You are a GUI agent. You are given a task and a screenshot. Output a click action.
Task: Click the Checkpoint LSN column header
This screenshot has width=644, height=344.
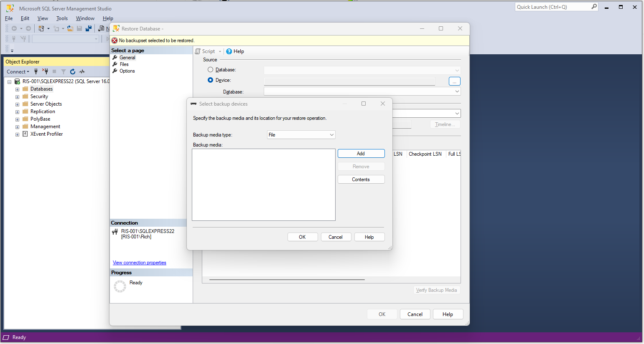coord(425,154)
